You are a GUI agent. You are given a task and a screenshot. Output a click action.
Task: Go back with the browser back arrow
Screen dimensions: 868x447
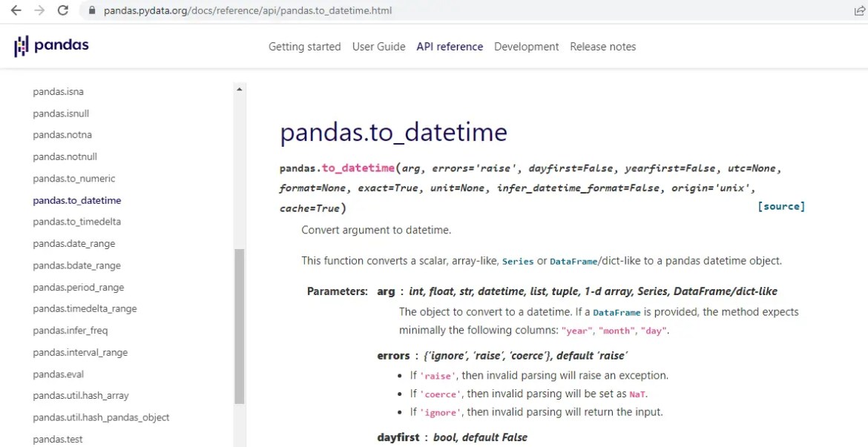(x=16, y=10)
